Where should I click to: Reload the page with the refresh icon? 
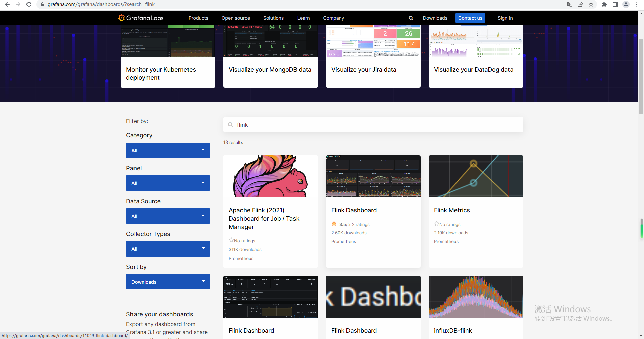(29, 4)
